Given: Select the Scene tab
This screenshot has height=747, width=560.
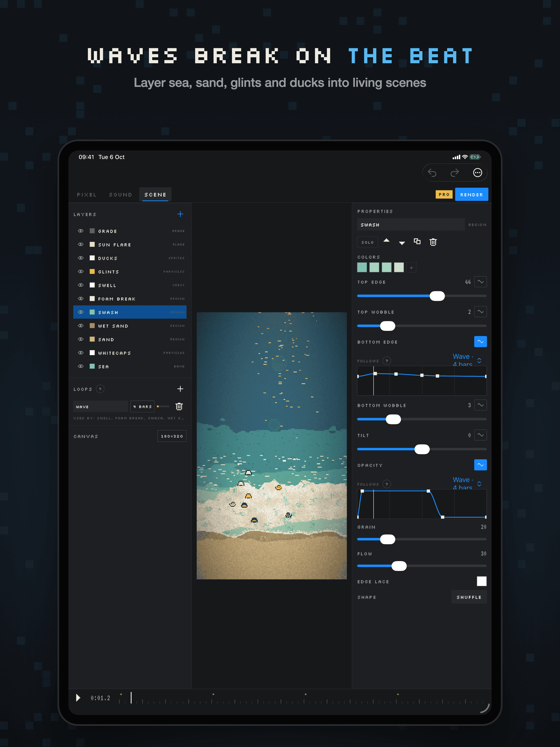Looking at the screenshot, I should tap(155, 195).
